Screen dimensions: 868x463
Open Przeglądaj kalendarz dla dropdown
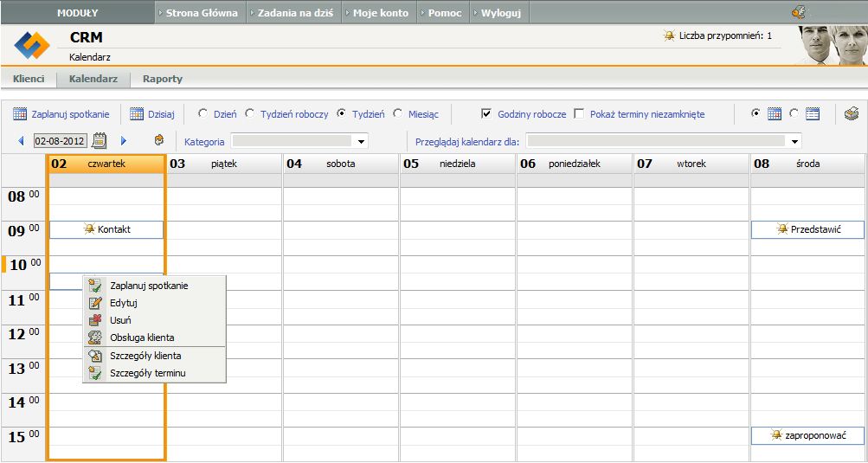(x=664, y=142)
